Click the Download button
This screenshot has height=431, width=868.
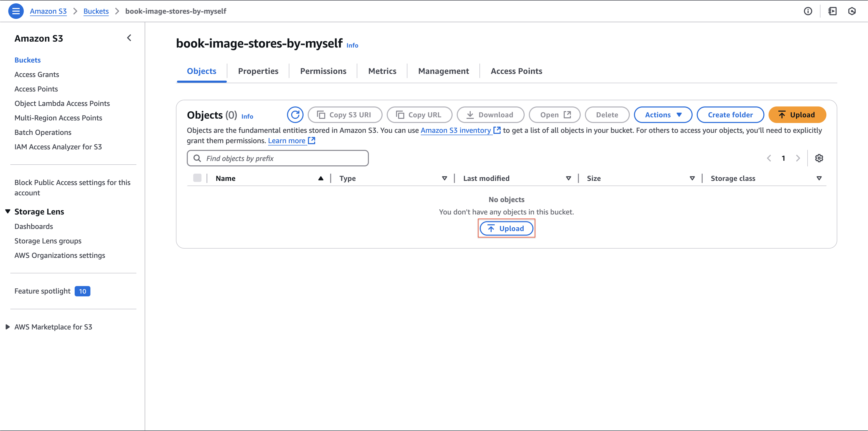click(x=491, y=115)
